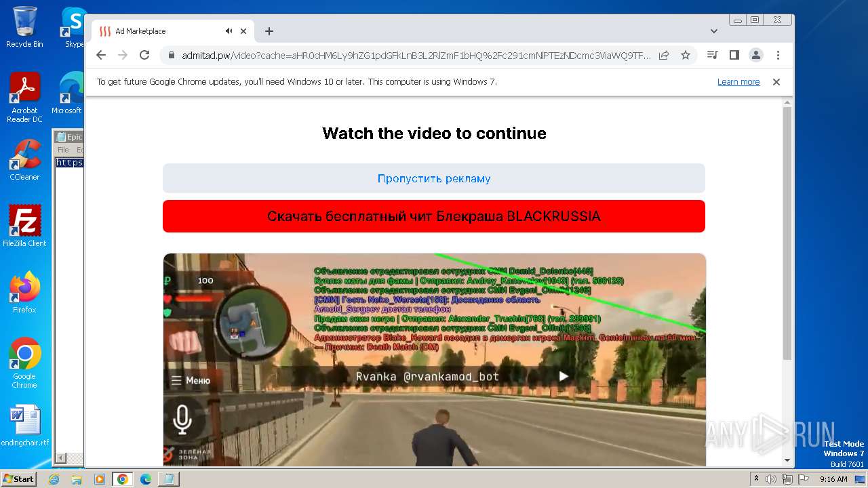
Task: Open CCleaner desktop icon
Action: click(x=24, y=160)
